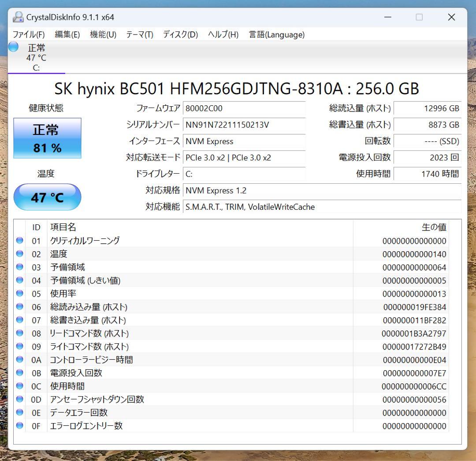
Task: Open the ヘルプ(H) menu
Action: click(223, 35)
